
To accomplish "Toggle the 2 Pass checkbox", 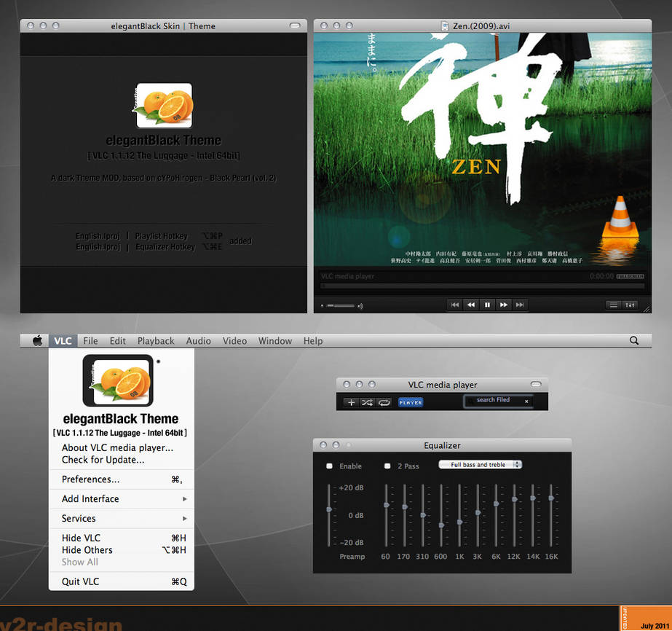I will [387, 468].
